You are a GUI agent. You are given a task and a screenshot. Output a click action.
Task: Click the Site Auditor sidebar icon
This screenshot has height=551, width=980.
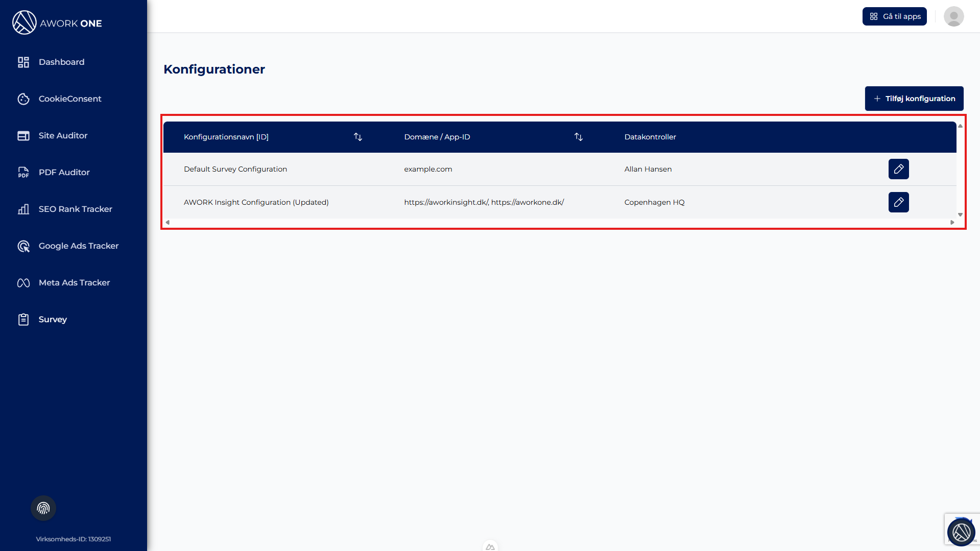pos(23,135)
